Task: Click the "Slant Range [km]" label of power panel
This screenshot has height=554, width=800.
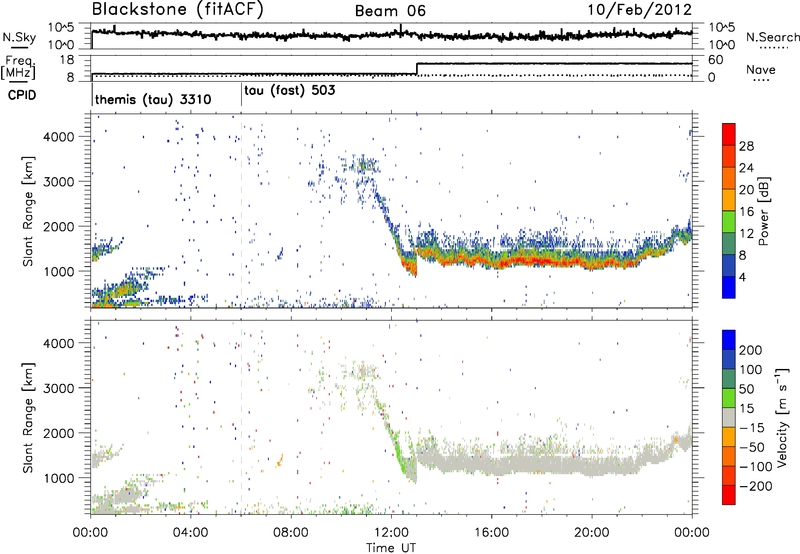Action: point(29,211)
